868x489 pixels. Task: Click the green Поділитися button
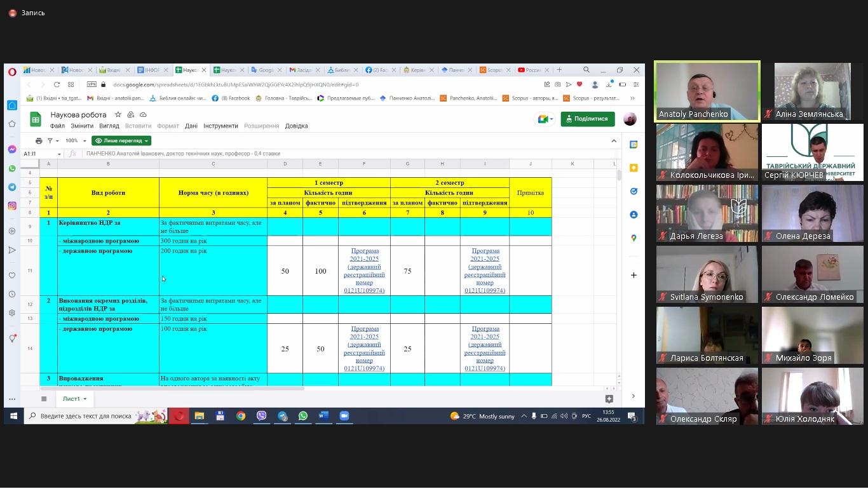[588, 119]
